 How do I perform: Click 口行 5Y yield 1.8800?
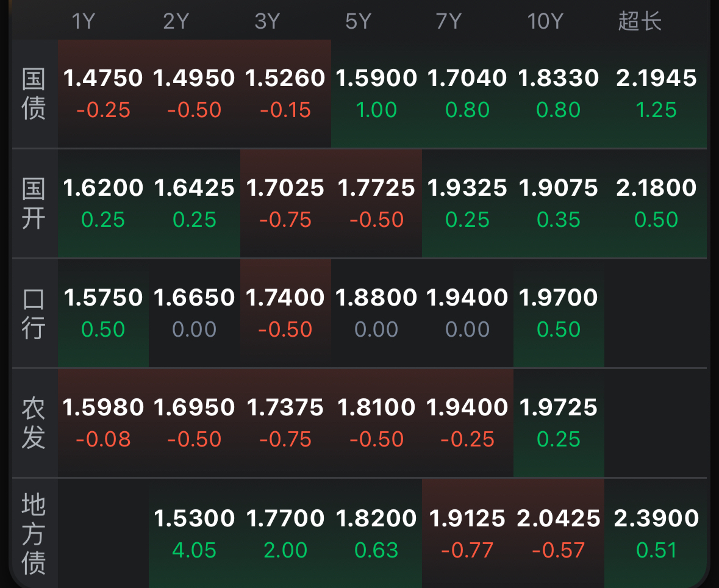coord(376,313)
